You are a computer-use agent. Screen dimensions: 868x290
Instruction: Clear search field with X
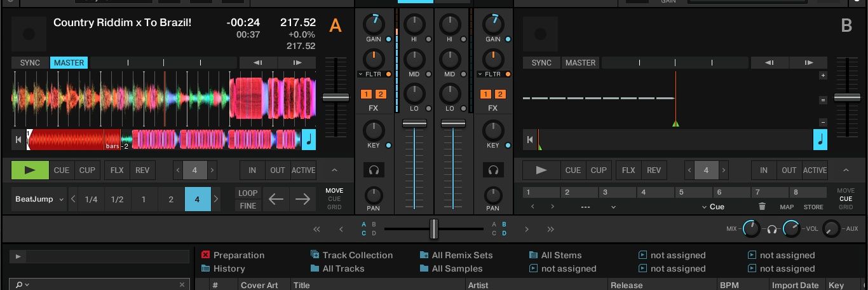coord(182,285)
